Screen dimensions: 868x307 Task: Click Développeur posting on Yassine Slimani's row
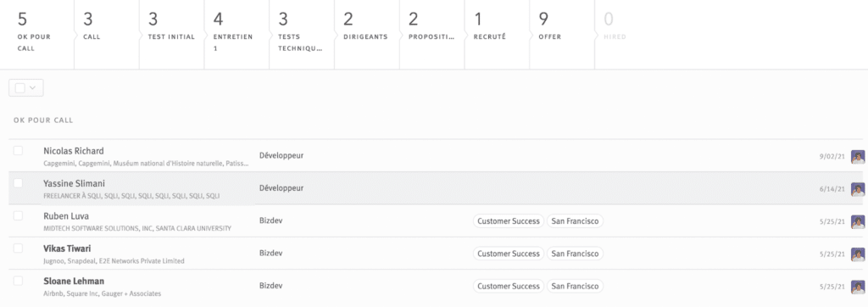point(281,188)
